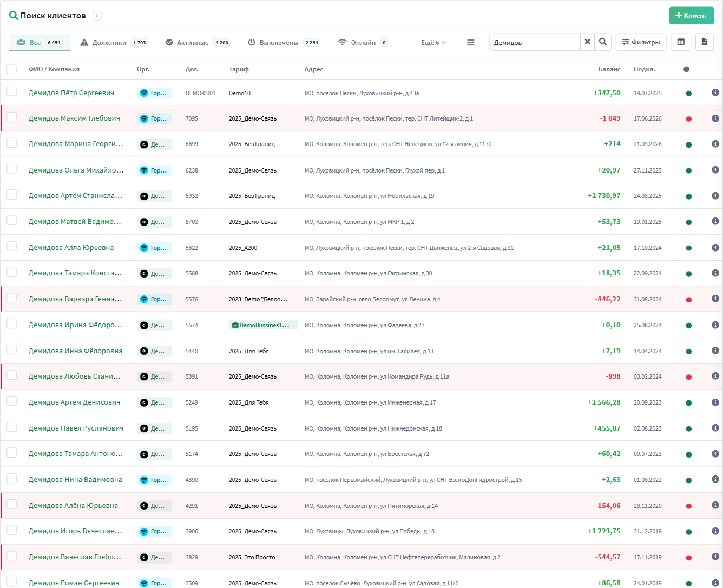Click status column header dot
Viewport: 723px width, 588px height.
[x=687, y=69]
